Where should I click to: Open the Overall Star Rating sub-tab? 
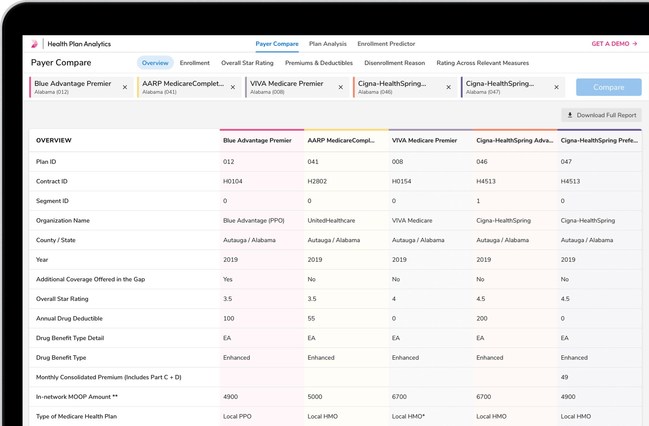click(x=247, y=63)
